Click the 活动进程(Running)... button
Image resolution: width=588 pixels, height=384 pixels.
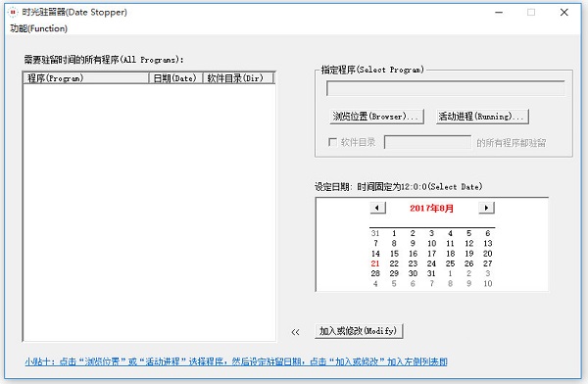tap(482, 117)
